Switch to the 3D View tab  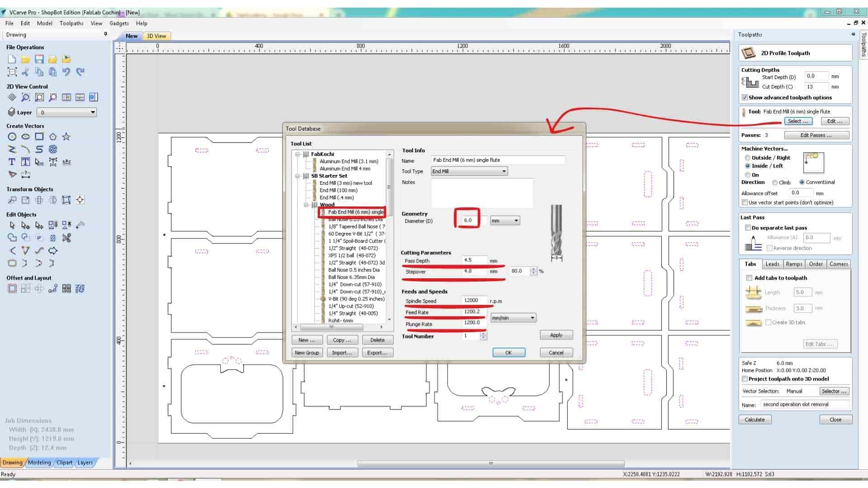156,36
